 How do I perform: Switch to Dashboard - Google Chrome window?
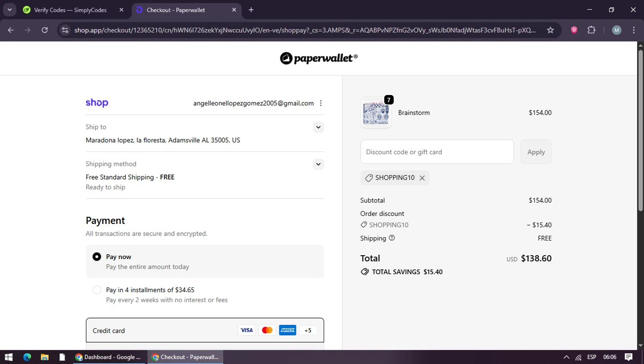(109, 357)
